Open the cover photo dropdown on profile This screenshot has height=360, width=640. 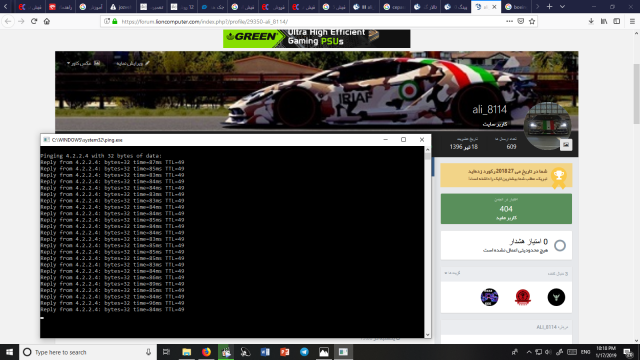pyautogui.click(x=83, y=63)
